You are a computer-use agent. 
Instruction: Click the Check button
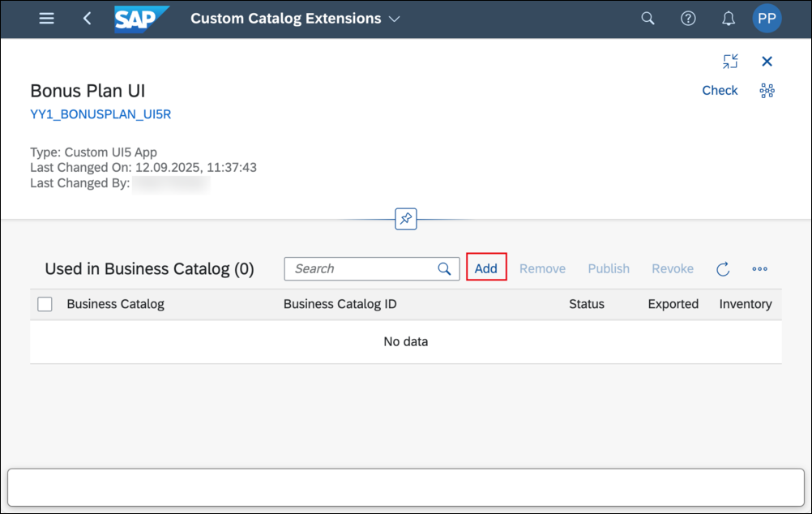(720, 90)
